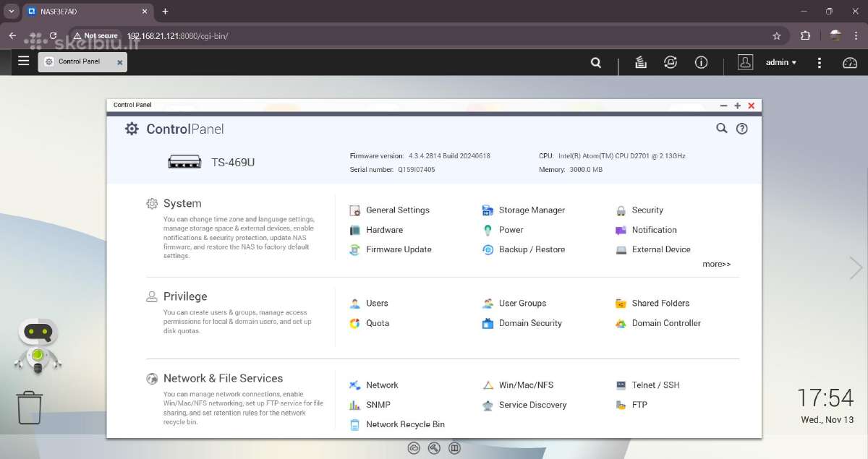This screenshot has width=868, height=459.
Task: Open Users settings
Action: tap(369, 304)
